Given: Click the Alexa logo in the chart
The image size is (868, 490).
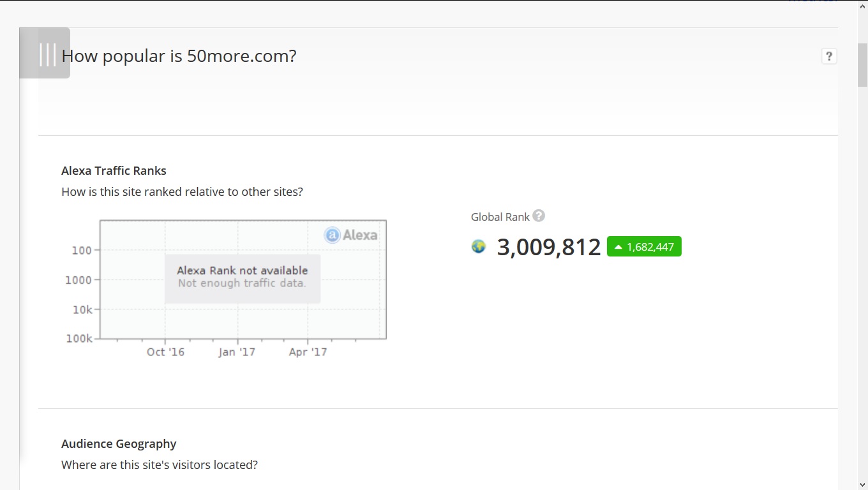Looking at the screenshot, I should click(x=351, y=235).
